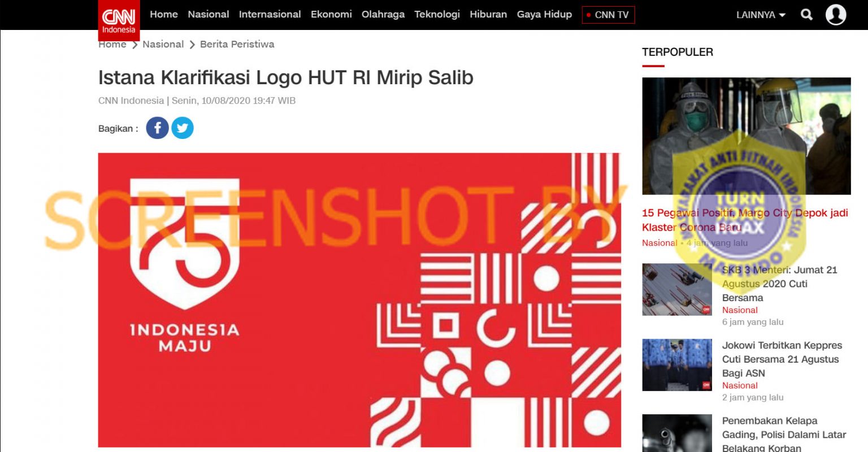This screenshot has width=868, height=452.
Task: Open the Internasional section
Action: pos(270,14)
